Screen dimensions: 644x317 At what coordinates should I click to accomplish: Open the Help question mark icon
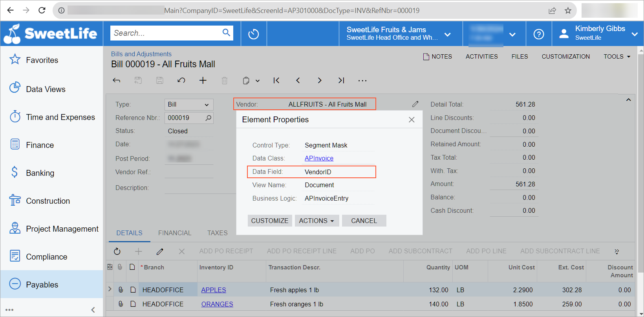tap(539, 34)
